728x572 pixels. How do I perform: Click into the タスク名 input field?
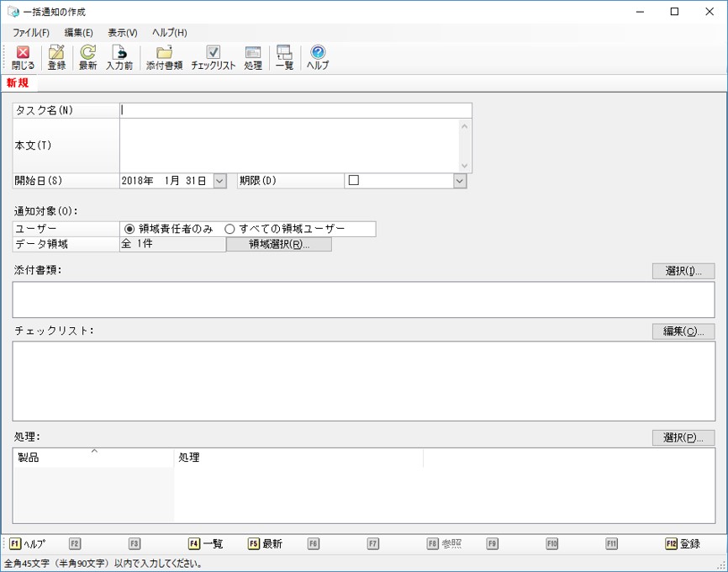[295, 109]
